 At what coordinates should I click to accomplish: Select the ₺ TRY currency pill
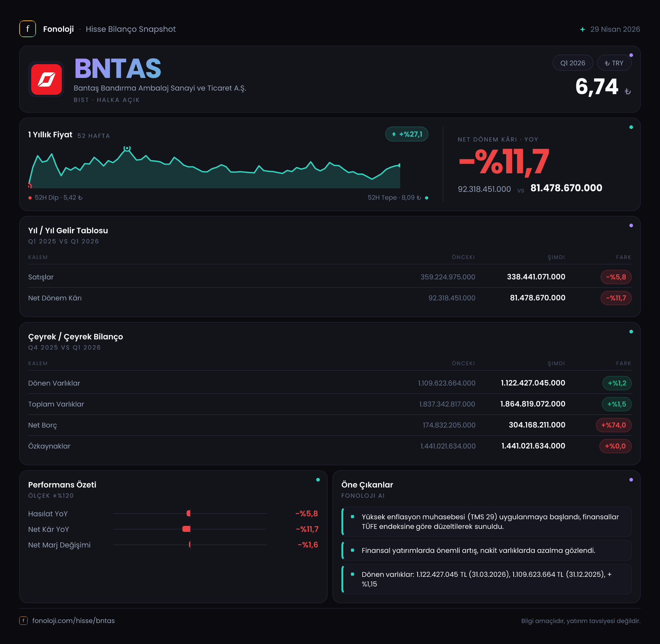pos(614,63)
